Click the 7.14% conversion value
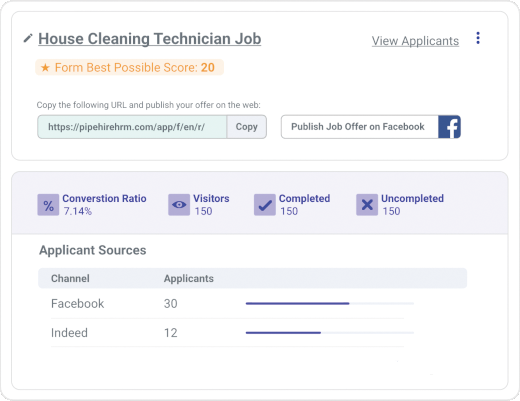Image resolution: width=520 pixels, height=401 pixels. click(78, 211)
